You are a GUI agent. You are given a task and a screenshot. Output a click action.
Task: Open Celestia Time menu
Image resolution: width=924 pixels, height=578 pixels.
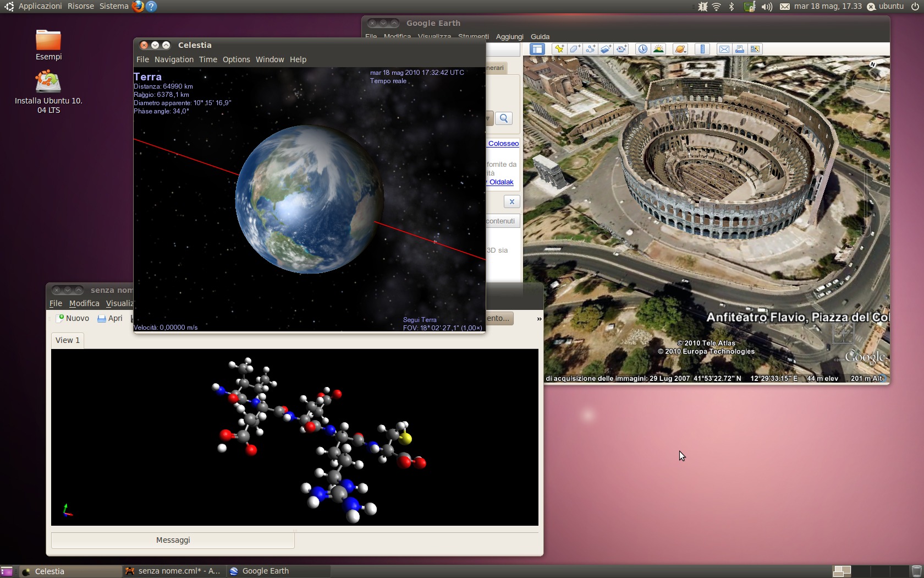pos(208,59)
